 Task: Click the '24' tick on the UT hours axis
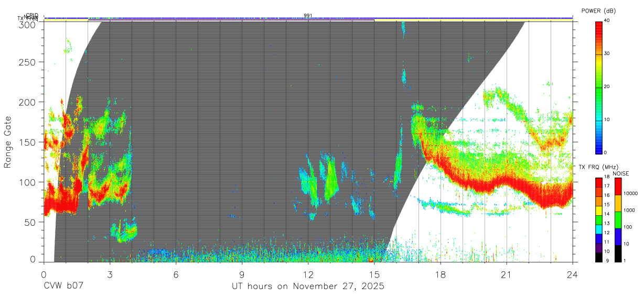point(572,274)
